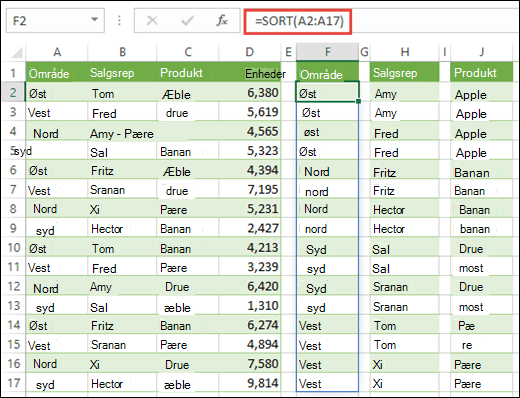Image resolution: width=520 pixels, height=398 pixels.
Task: Click the Cancel (X) formula bar icon
Action: tap(152, 21)
